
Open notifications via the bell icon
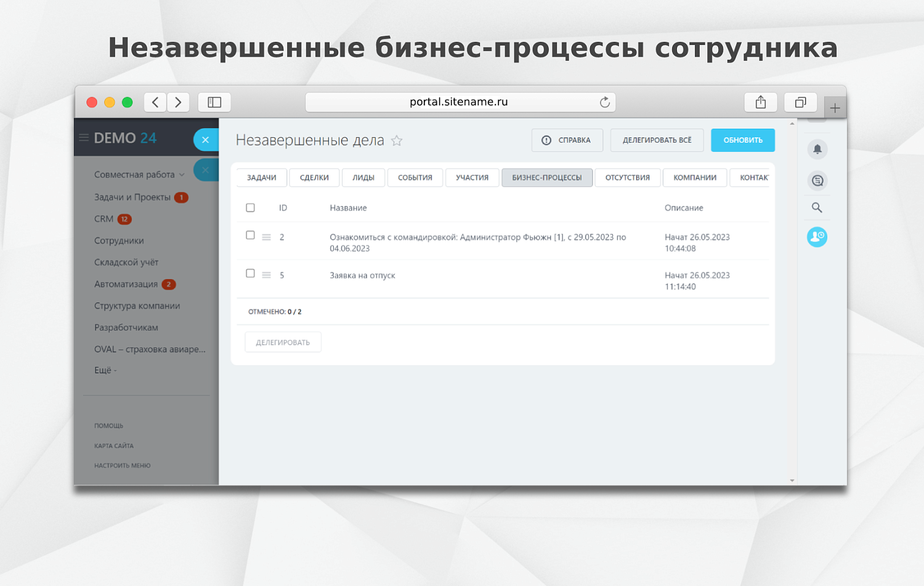pyautogui.click(x=817, y=148)
